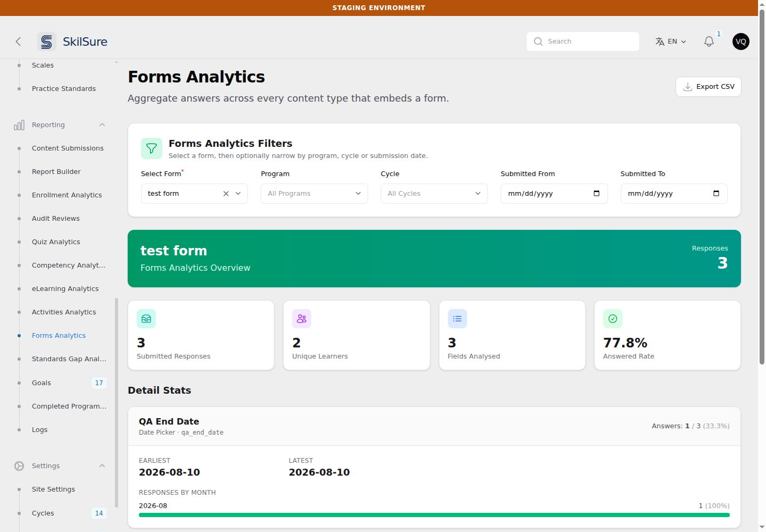Screen dimensions: 766x532
Task: Open Quiz Analytics page
Action: [x=56, y=242]
